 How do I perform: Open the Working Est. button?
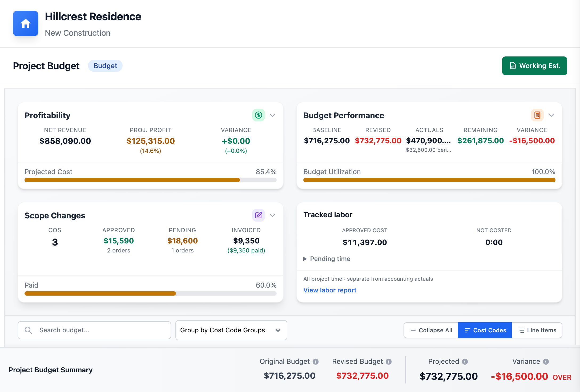(534, 66)
